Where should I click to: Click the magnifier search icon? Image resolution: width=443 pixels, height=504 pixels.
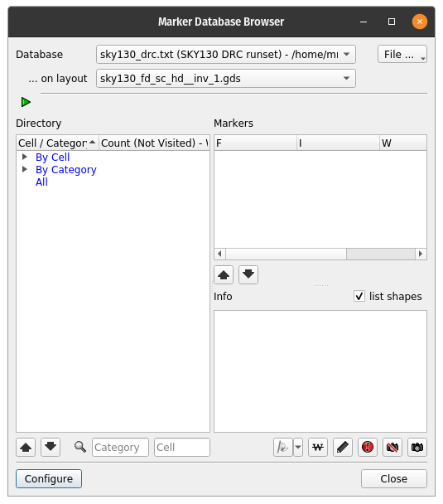point(80,447)
